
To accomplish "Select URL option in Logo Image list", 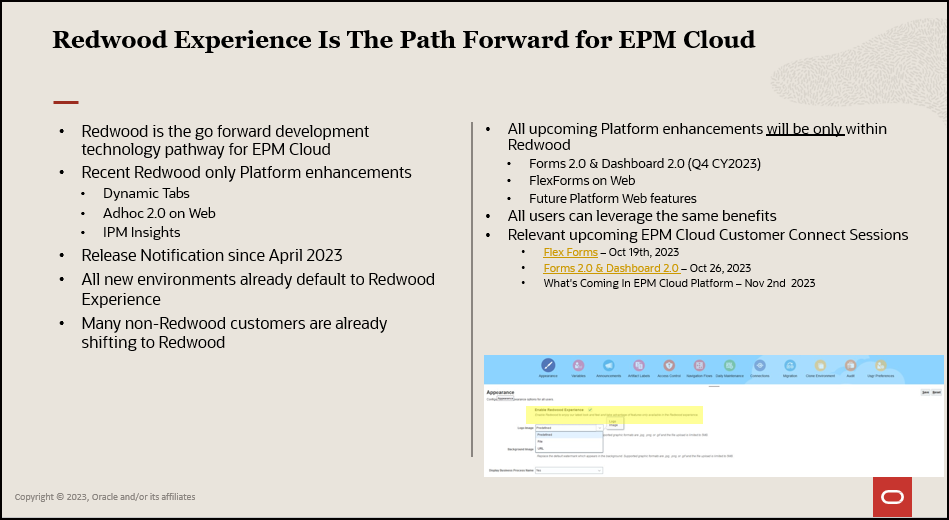I will 568,449.
